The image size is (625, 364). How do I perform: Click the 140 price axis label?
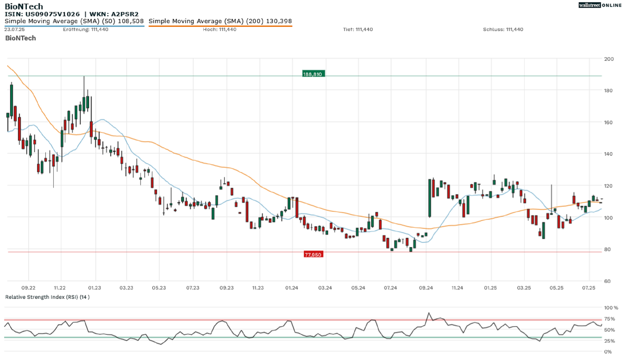click(x=608, y=154)
